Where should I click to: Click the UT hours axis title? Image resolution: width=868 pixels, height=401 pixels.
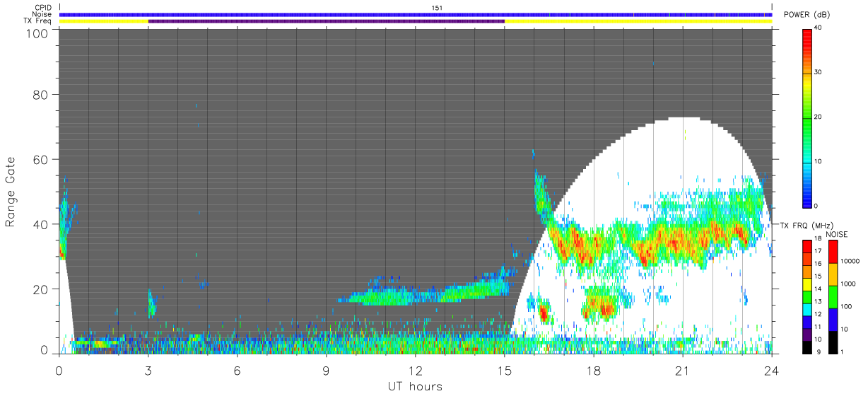coord(415,387)
